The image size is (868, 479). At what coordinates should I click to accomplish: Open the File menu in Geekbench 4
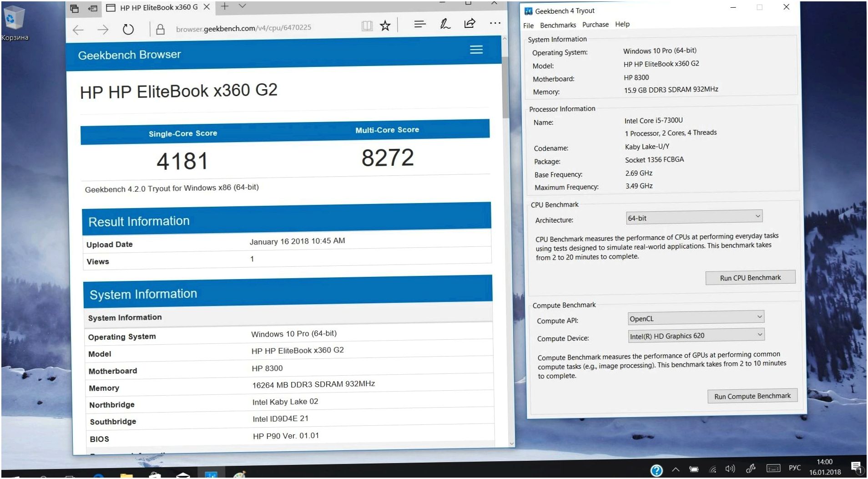coord(528,25)
